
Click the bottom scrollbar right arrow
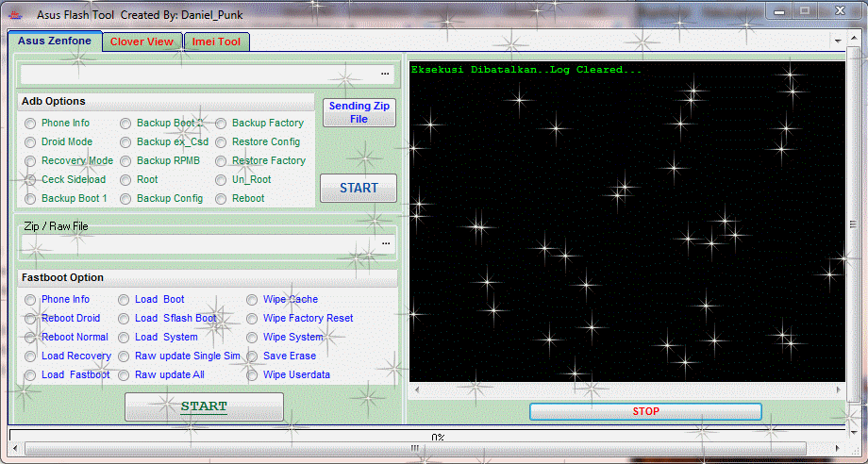tap(839, 447)
